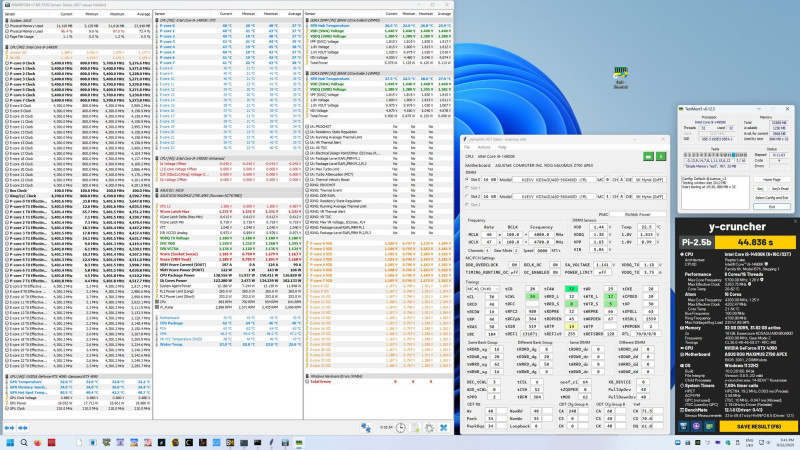Click HWiNFO expand-left arrows button
This screenshot has height=450, width=800.
(x=9, y=428)
